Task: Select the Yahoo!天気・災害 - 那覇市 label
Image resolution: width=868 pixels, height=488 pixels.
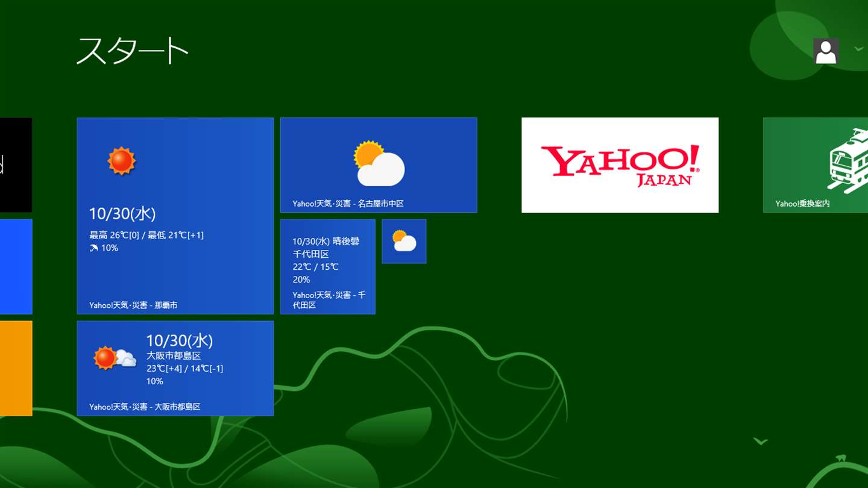Action: 133,305
